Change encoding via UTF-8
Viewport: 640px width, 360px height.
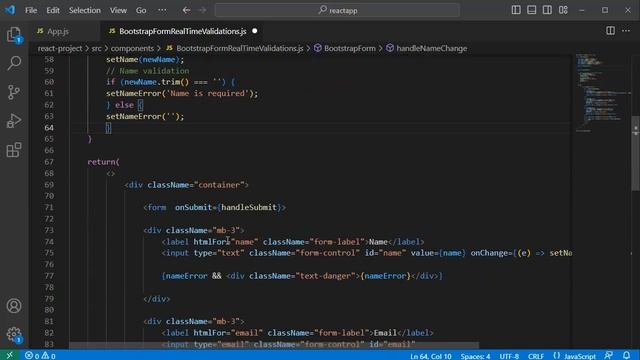pyautogui.click(x=509, y=356)
